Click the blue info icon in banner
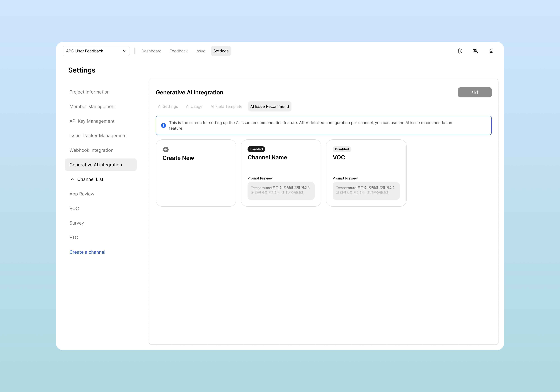The image size is (560, 392). pos(163,125)
